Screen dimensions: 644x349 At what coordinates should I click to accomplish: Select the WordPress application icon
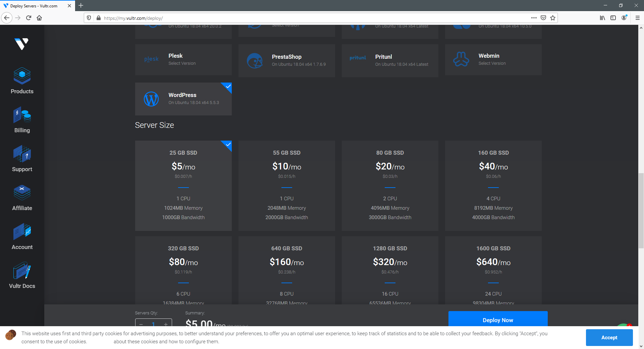click(x=151, y=99)
